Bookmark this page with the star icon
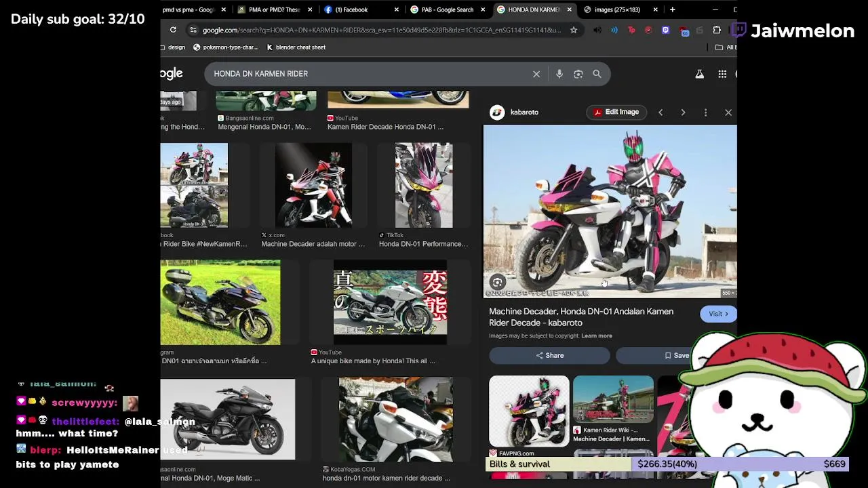 pyautogui.click(x=574, y=30)
